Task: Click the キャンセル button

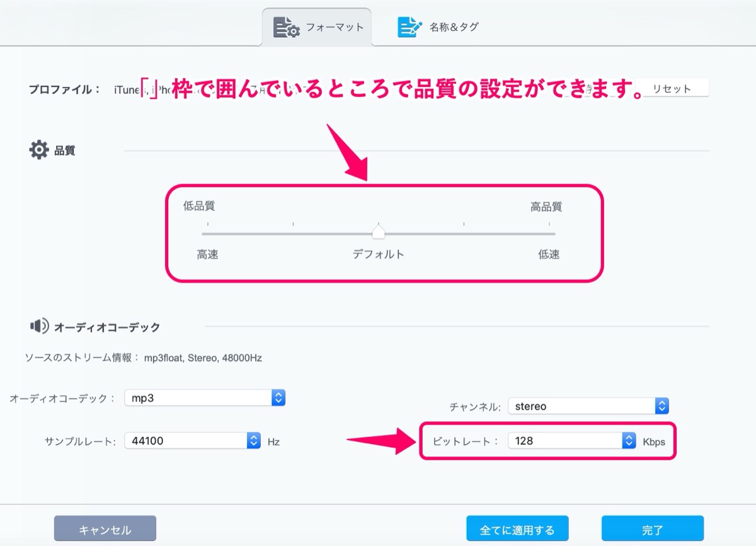Action: point(105,529)
